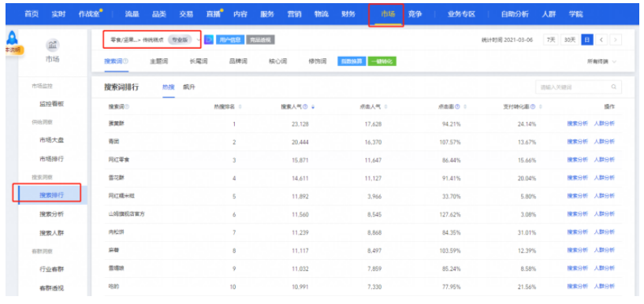This screenshot has width=644, height=304.
Task: Select 日 daily time range
Action: click(x=587, y=40)
